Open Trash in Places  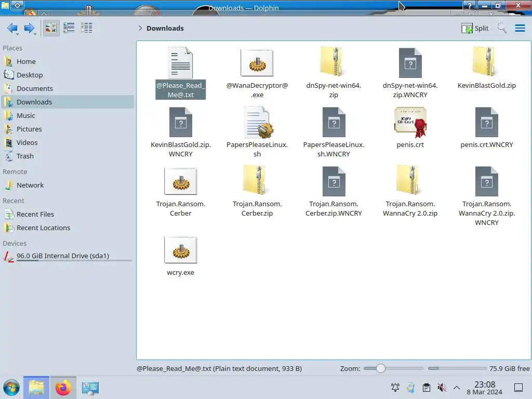point(67,156)
